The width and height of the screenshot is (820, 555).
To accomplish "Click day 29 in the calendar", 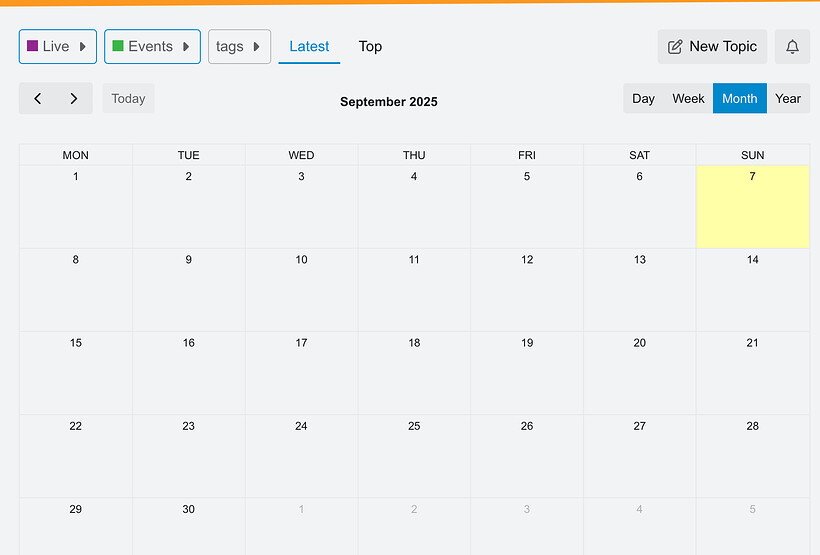I will click(x=76, y=526).
